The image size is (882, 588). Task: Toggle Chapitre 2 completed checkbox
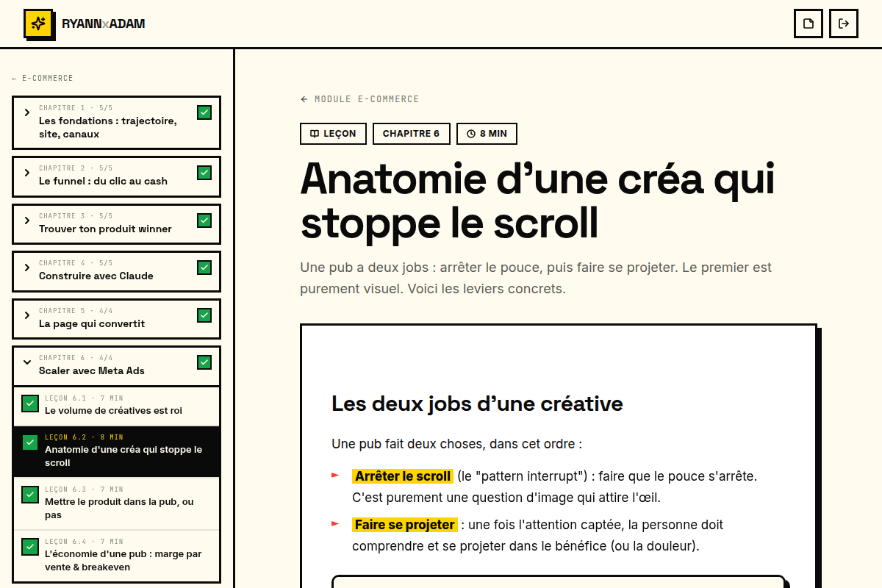coord(204,173)
